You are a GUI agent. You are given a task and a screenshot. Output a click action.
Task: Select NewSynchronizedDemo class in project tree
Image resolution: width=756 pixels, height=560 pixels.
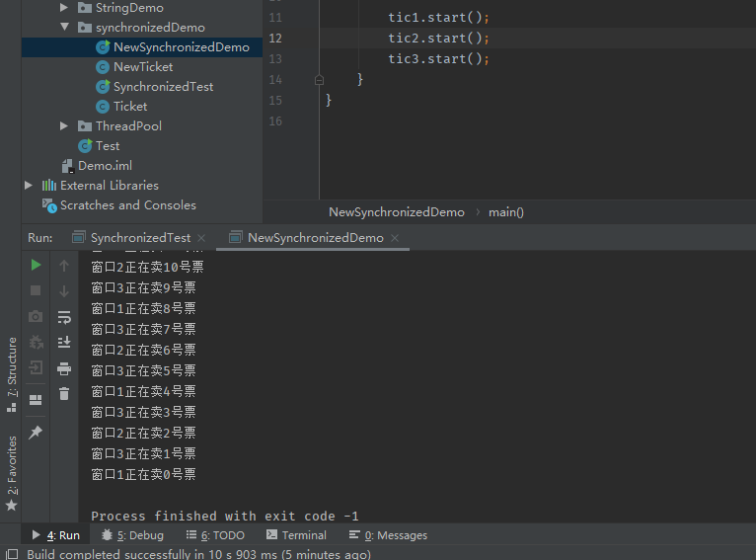[182, 47]
